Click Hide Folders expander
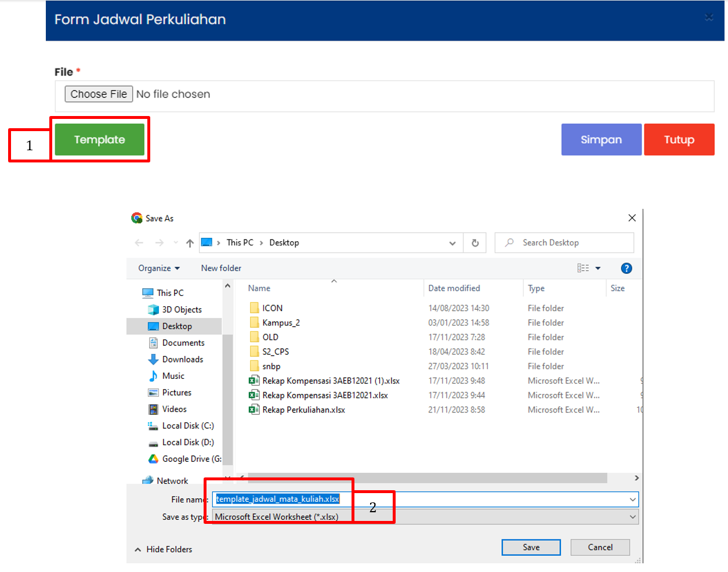 [164, 549]
